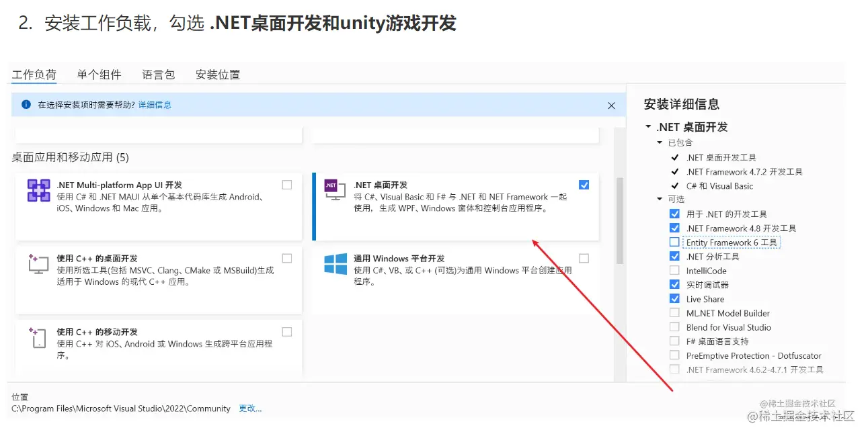Collapse the .NET 桌面开发 details section
The width and height of the screenshot is (868, 436).
648,127
